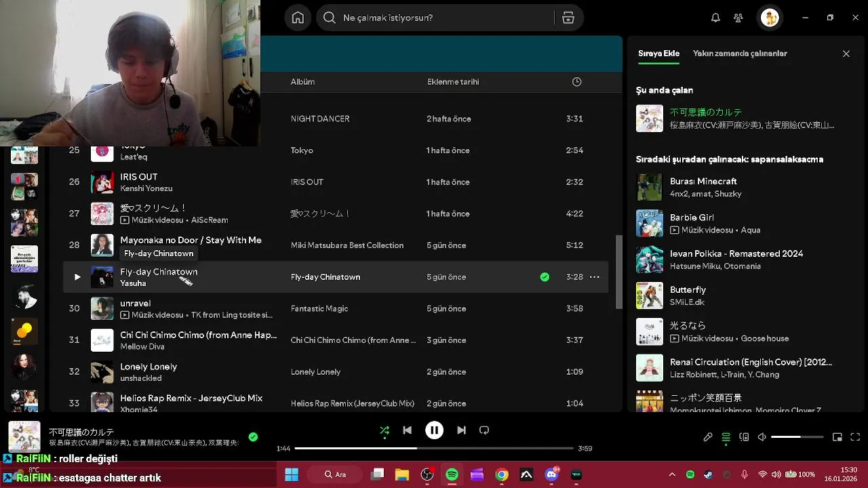
Task: Open File Explorer from the taskbar
Action: pyautogui.click(x=402, y=474)
